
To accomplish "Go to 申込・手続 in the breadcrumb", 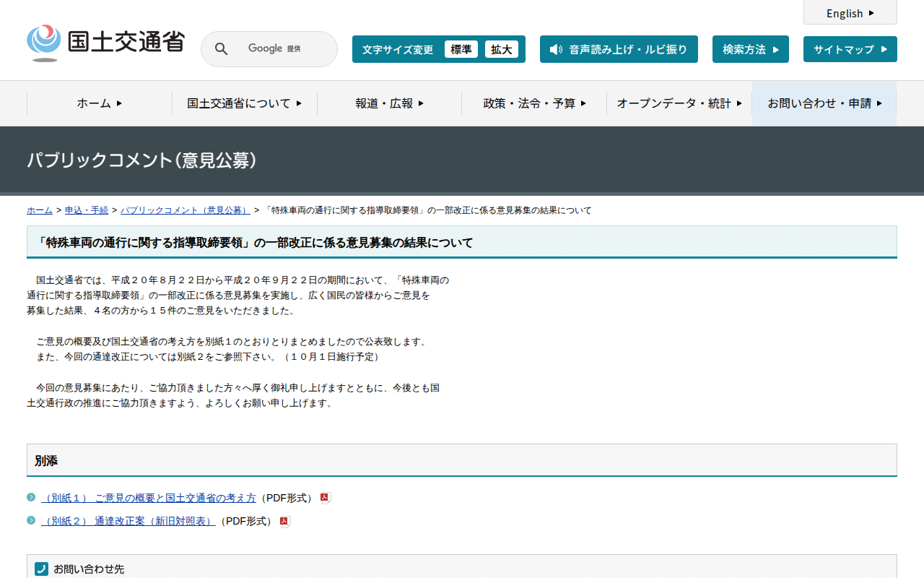I will 87,210.
